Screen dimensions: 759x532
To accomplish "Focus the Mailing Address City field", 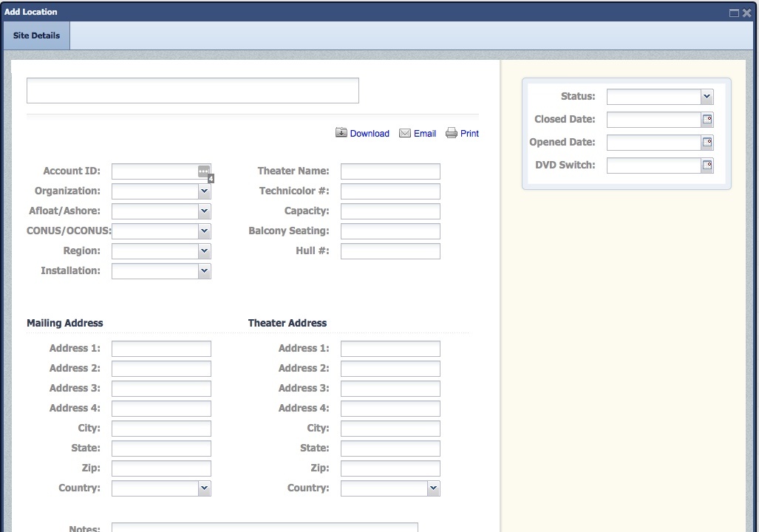I will [x=161, y=429].
